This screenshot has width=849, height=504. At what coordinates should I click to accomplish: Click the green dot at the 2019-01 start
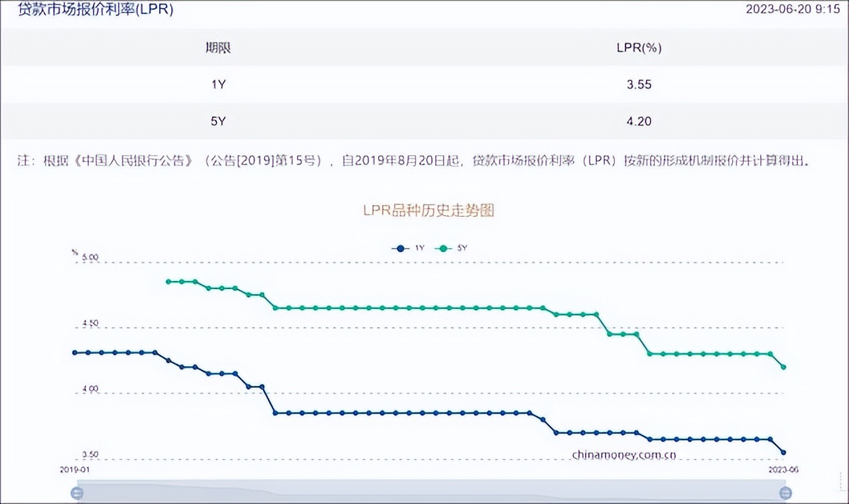[x=168, y=281]
